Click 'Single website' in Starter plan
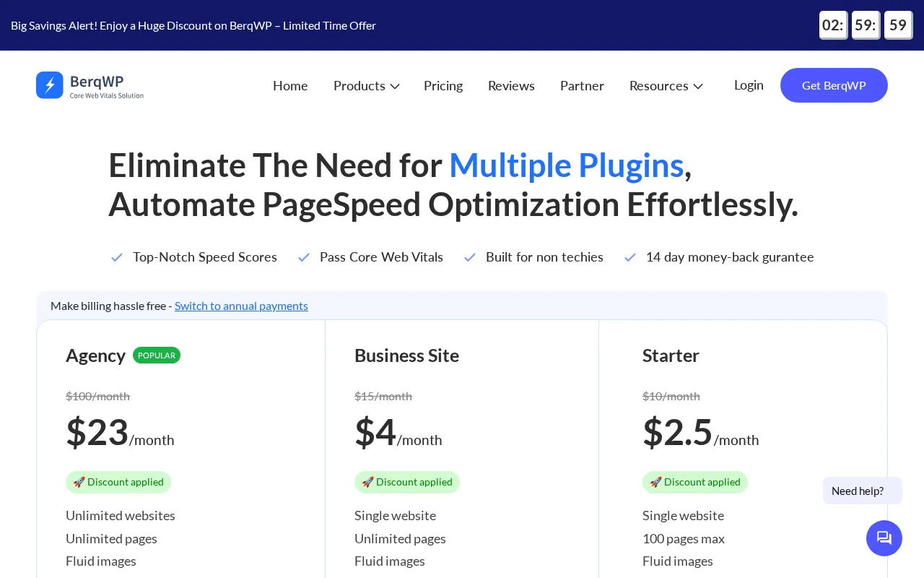This screenshot has width=924, height=578. coord(683,515)
